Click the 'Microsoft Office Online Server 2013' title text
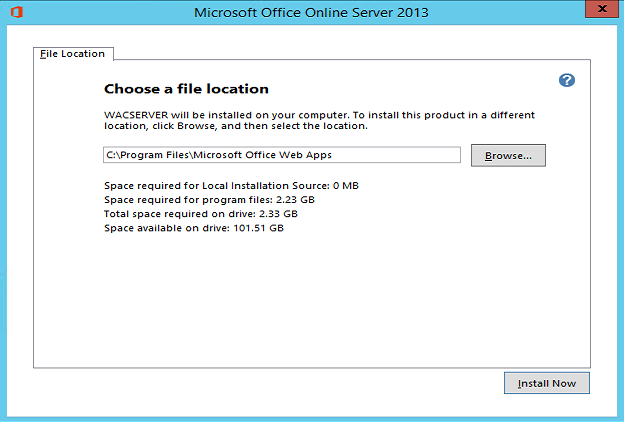This screenshot has width=624, height=422. pyautogui.click(x=311, y=12)
